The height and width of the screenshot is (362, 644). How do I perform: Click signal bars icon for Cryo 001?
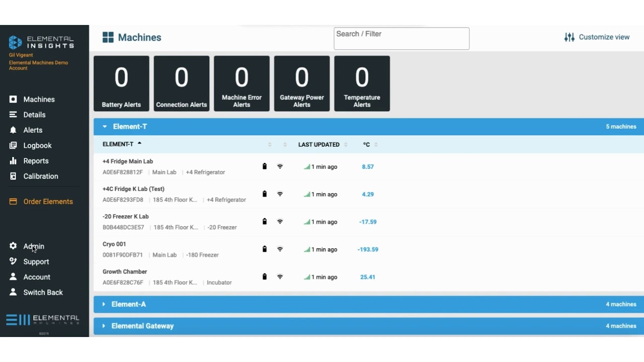307,249
